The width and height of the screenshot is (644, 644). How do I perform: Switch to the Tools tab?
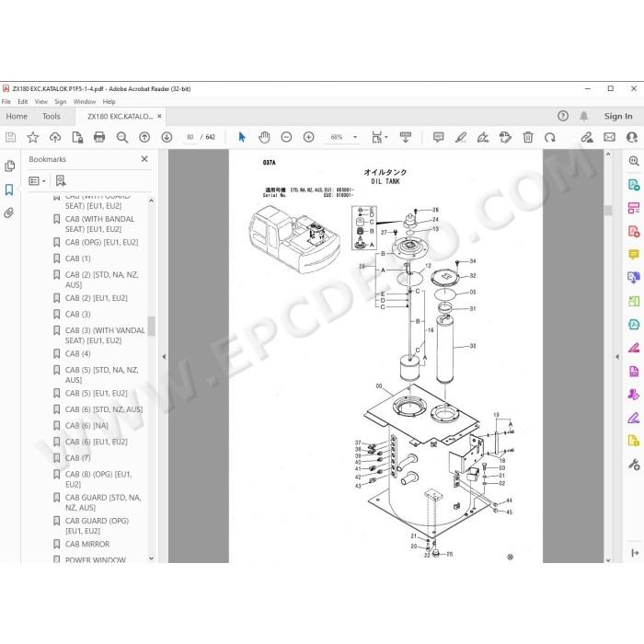tap(52, 116)
